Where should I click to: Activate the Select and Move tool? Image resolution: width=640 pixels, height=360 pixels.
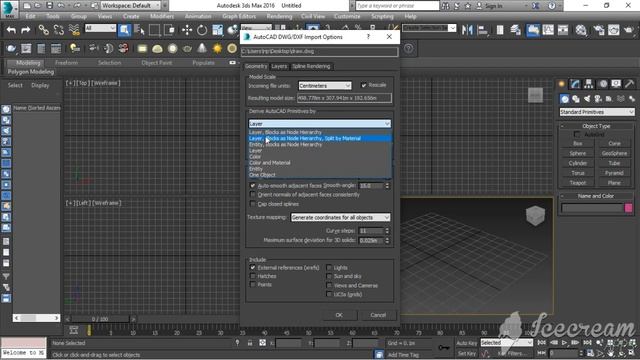[187, 30]
